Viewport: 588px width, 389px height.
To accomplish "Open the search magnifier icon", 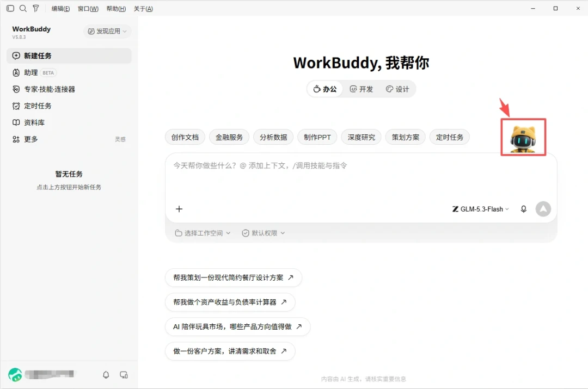I will [x=23, y=8].
